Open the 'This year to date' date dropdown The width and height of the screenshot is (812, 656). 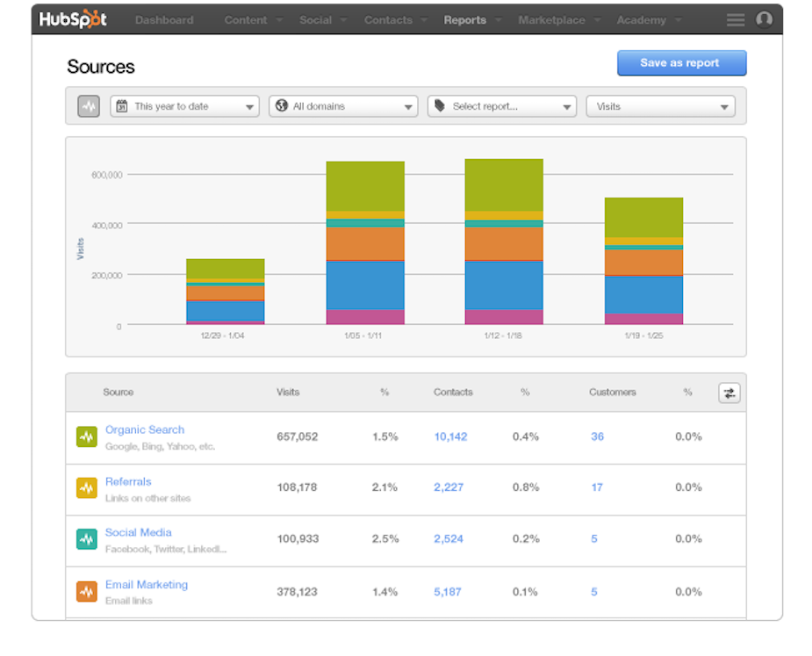184,105
